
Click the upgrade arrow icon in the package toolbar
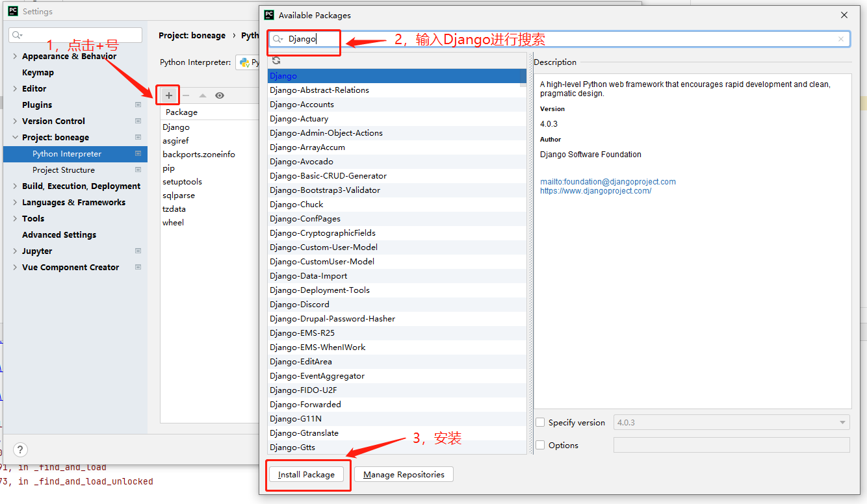pyautogui.click(x=203, y=95)
